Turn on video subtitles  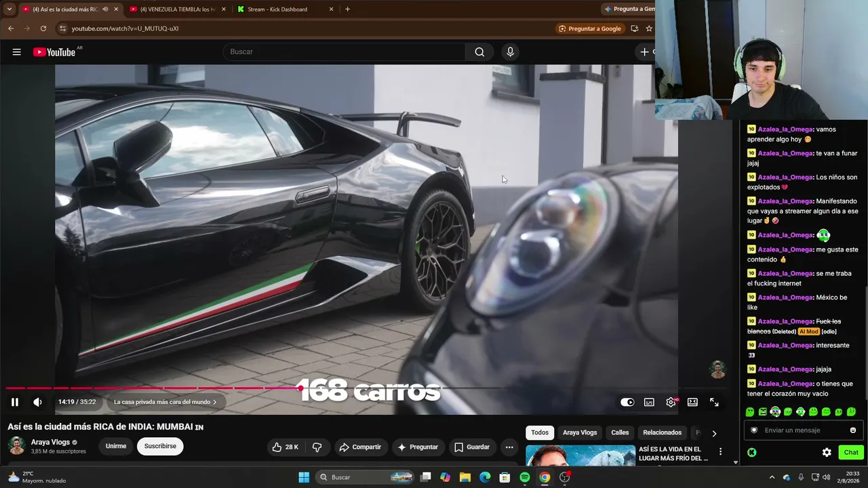(649, 402)
